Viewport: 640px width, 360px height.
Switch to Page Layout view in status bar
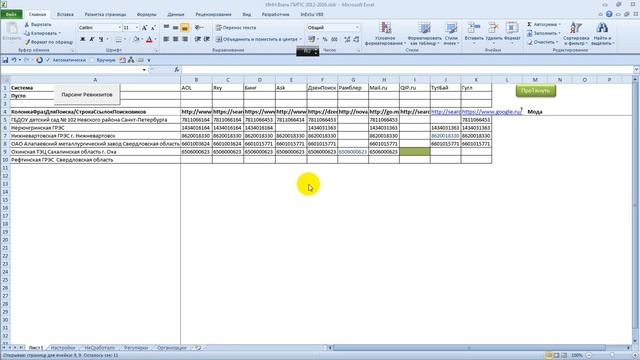click(x=556, y=356)
